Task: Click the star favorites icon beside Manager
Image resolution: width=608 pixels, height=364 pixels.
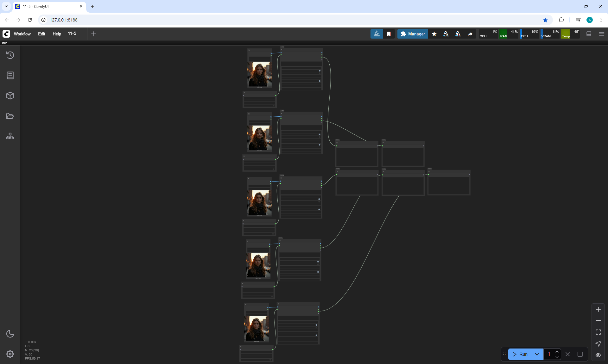Action: [x=434, y=34]
